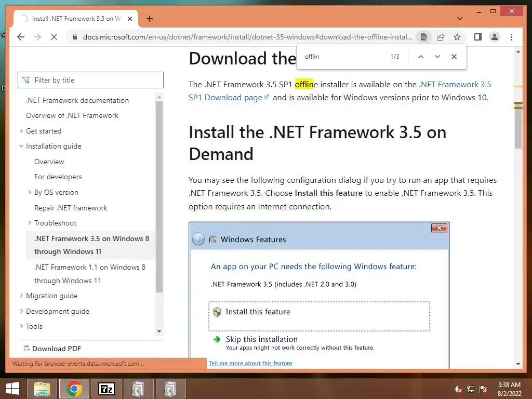Click the Windows Features dialog screenshot image
Screen dimensions: 532x399
pyautogui.click(x=320, y=295)
